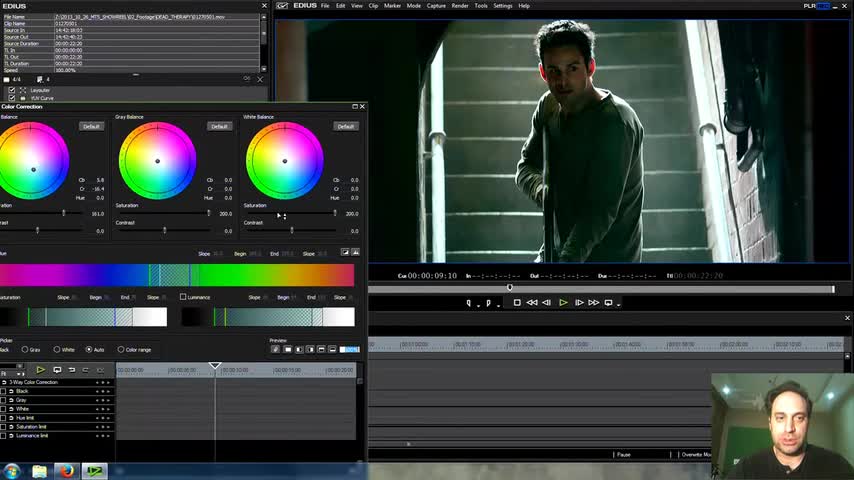Click the Stop button under the preview

[517, 302]
